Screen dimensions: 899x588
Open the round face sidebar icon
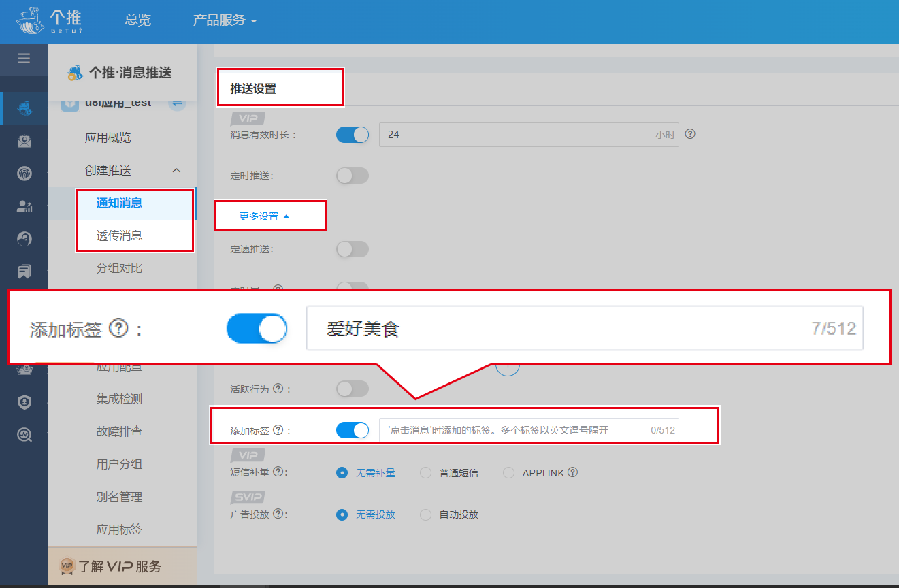click(x=24, y=239)
